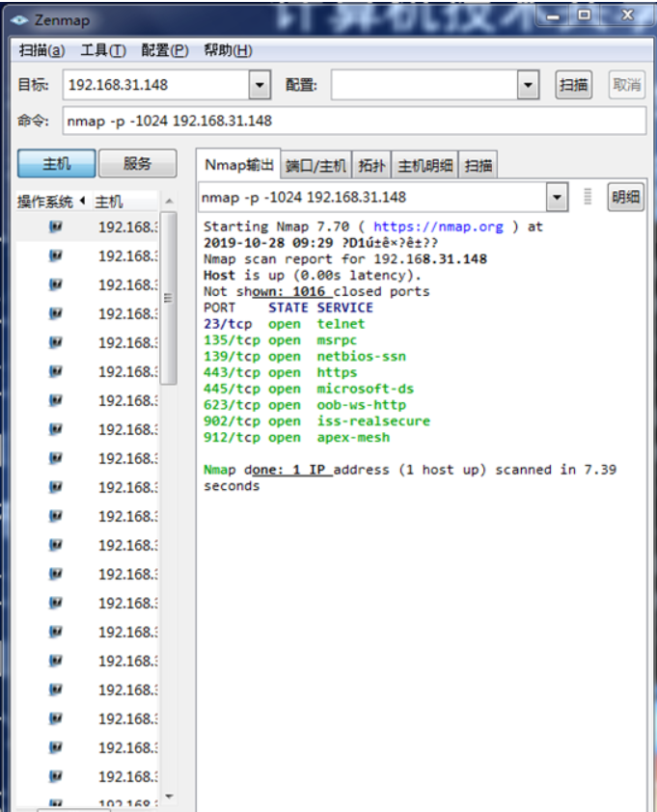Click the '623/tcp open oob-ws-http' line
The width and height of the screenshot is (657, 812).
(305, 405)
